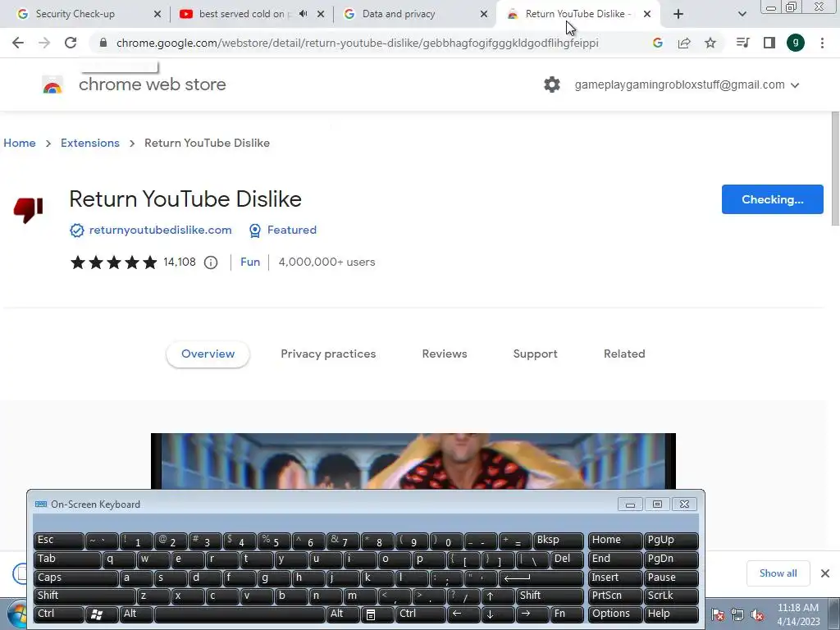This screenshot has height=630, width=840.
Task: Click the taskbar clock showing 11:18 AM
Action: pos(798,614)
